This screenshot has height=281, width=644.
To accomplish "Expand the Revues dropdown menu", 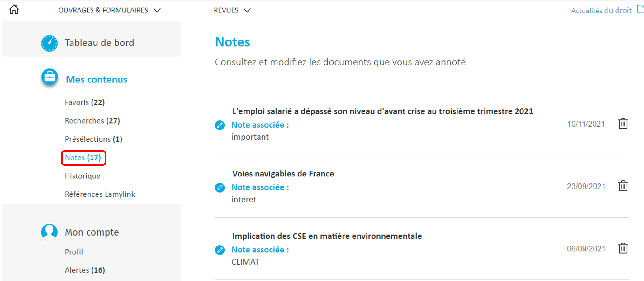I will click(232, 10).
